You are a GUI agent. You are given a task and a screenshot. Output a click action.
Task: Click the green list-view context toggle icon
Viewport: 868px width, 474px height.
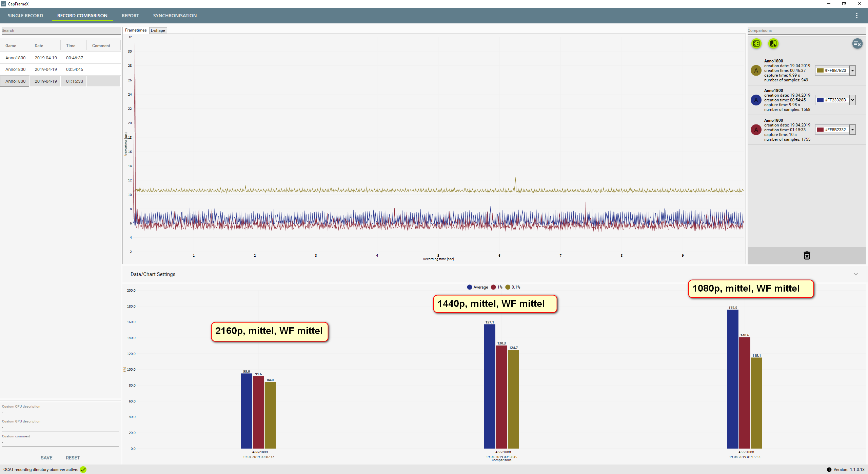click(x=756, y=43)
